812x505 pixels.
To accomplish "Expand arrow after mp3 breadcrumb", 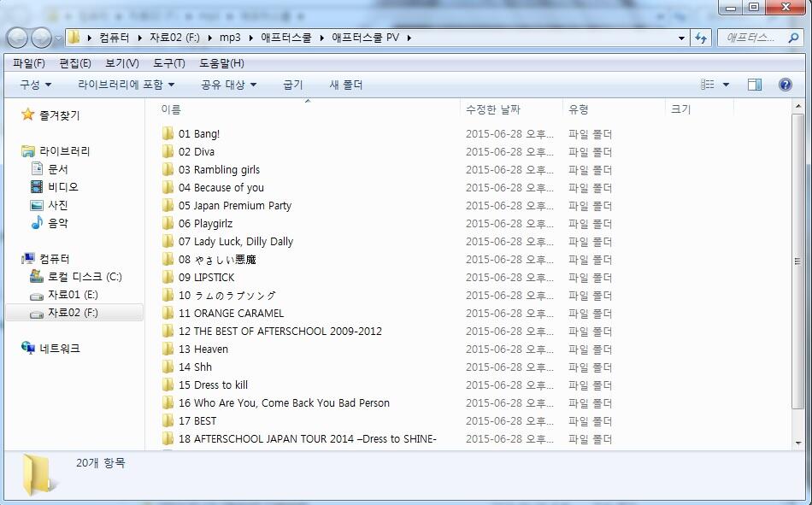I will coord(250,38).
